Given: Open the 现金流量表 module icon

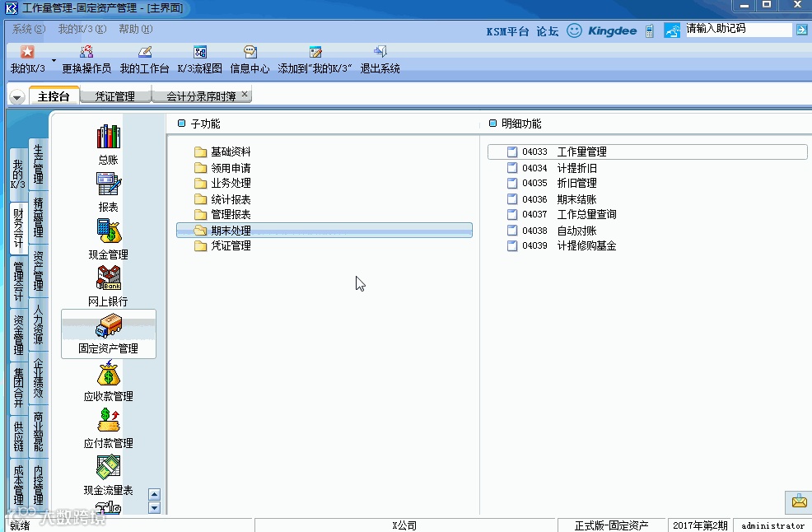Looking at the screenshot, I should coord(108,468).
